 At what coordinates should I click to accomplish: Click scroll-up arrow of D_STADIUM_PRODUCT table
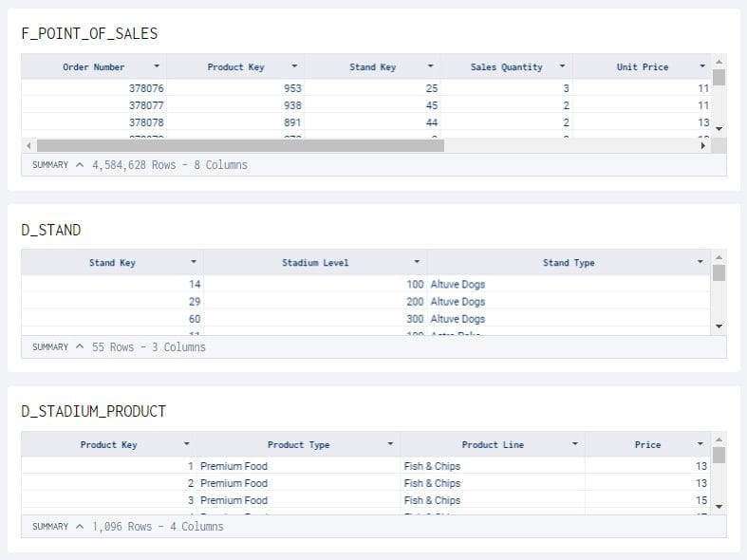[719, 439]
